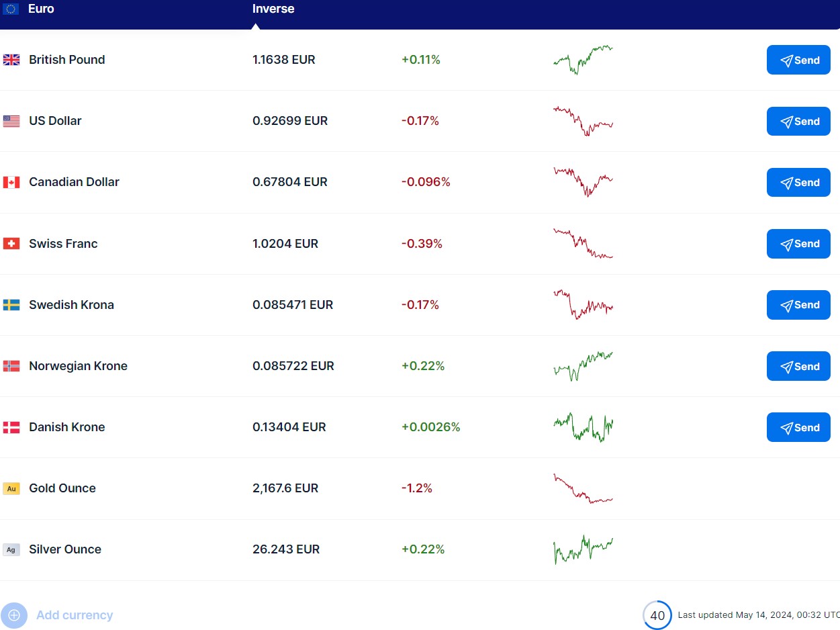The height and width of the screenshot is (630, 840).
Task: Click Send in Swiss Franc row
Action: 798,244
